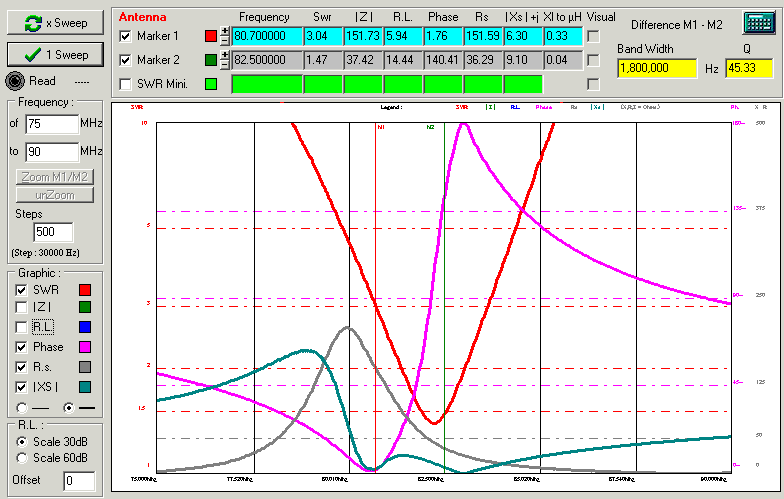Enable the SWR Mini. checkbox
The height and width of the screenshot is (499, 784).
coord(125,84)
